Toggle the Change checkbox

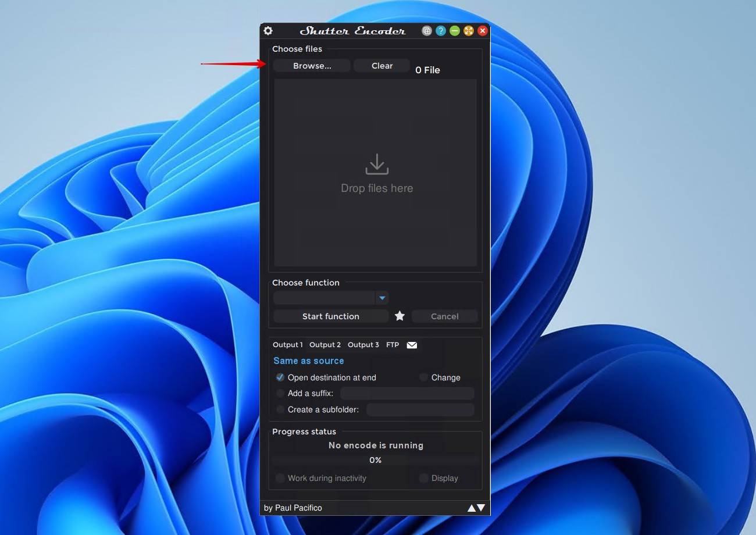click(424, 377)
